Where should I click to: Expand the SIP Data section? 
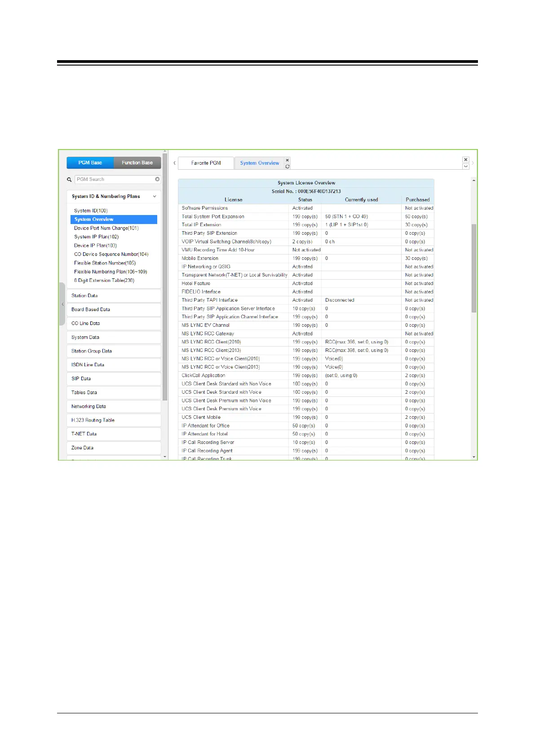pyautogui.click(x=114, y=379)
